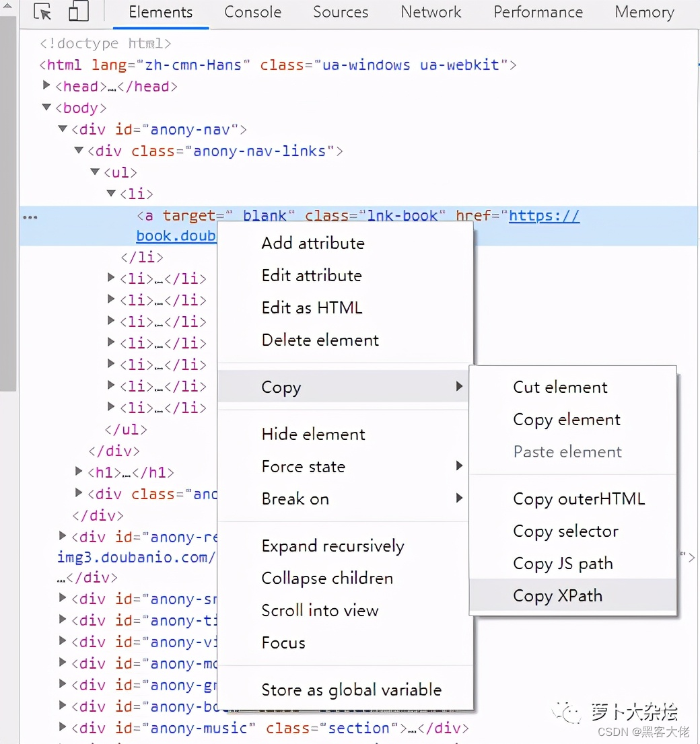Collapse the ul element node
The image size is (700, 744).
point(94,172)
